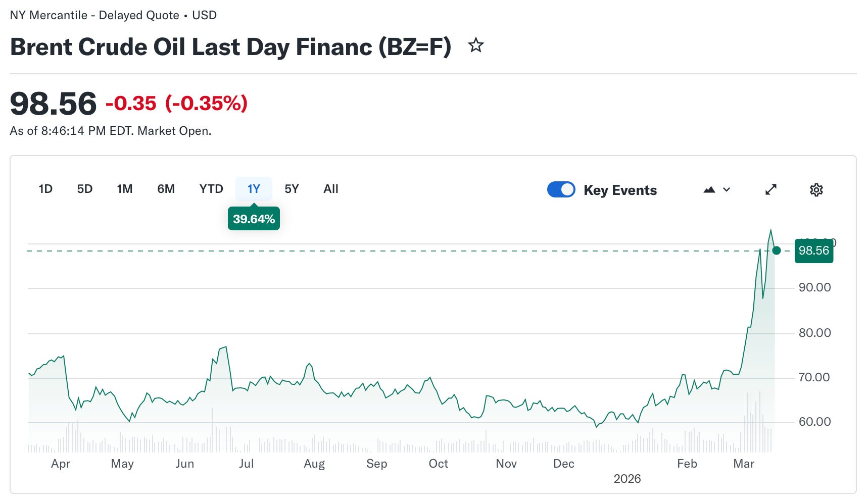Switch chart to 6M range
868x503 pixels.
pyautogui.click(x=166, y=189)
